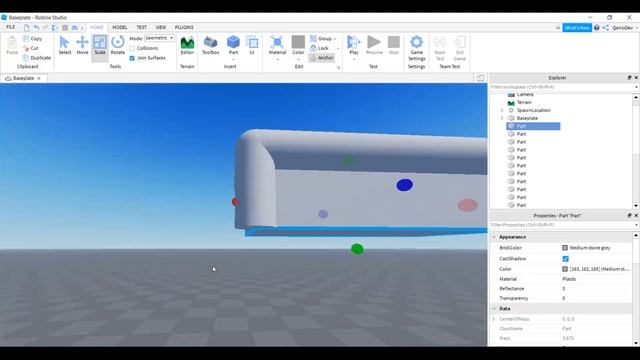Switch to the VIEW ribbon tab
This screenshot has height=360, width=640.
(x=161, y=27)
